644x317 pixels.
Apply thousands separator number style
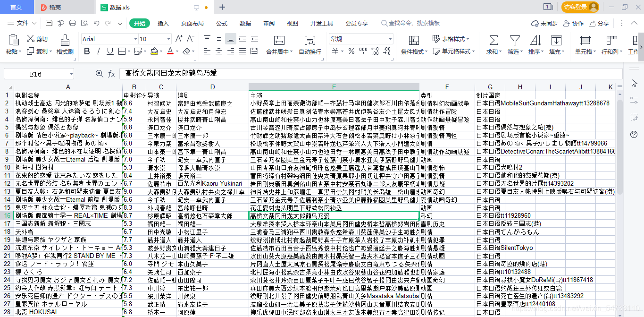pos(363,51)
